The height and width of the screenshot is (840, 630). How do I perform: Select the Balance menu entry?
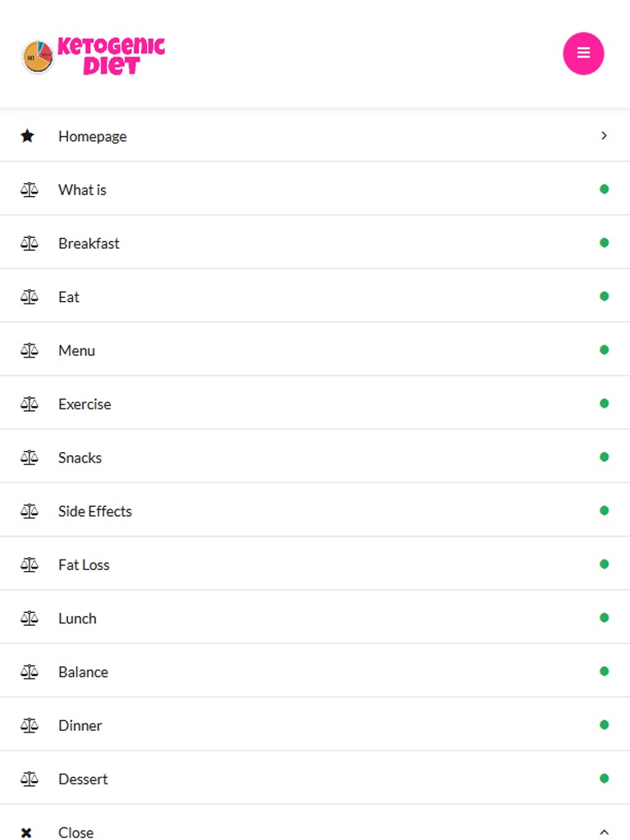pos(83,672)
